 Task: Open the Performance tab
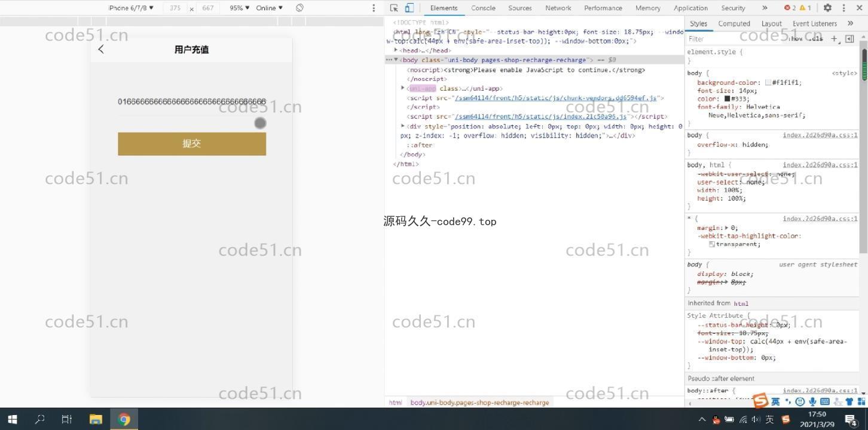(603, 8)
